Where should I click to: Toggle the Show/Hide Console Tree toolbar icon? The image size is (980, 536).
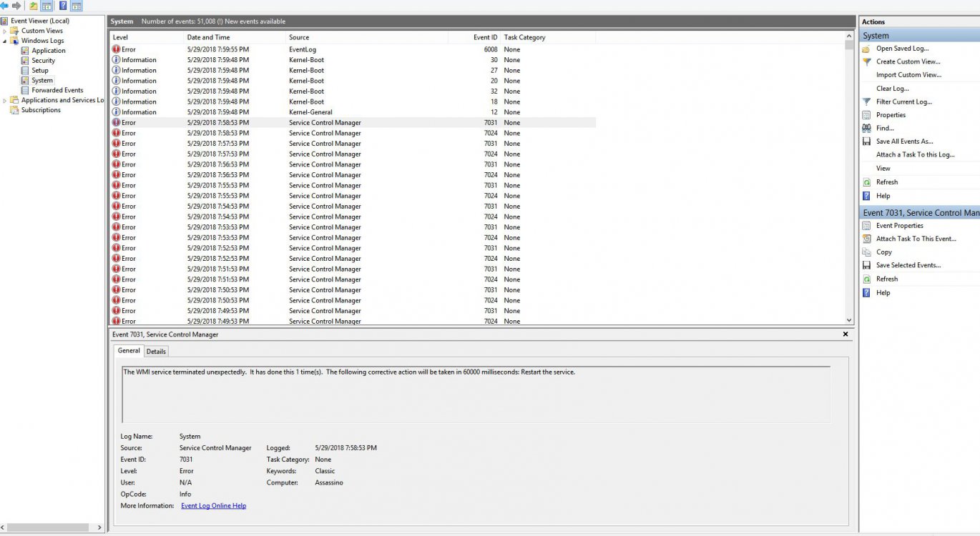[x=46, y=6]
